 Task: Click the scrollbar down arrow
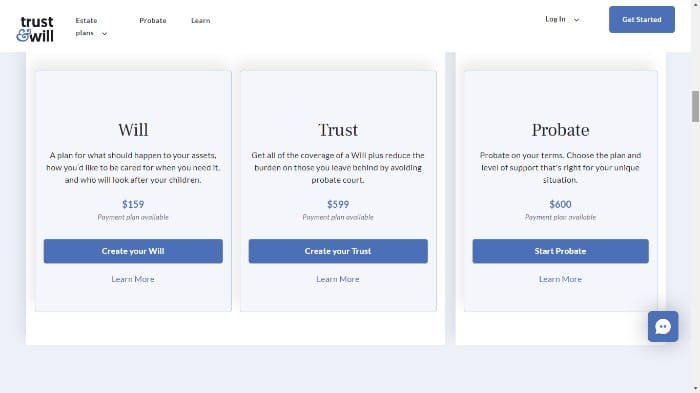pos(695,389)
